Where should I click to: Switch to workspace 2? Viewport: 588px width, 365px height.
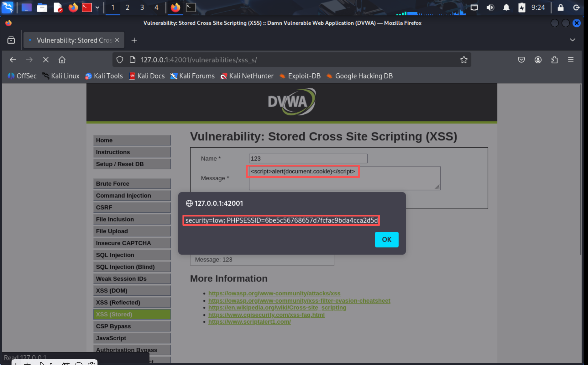(127, 8)
